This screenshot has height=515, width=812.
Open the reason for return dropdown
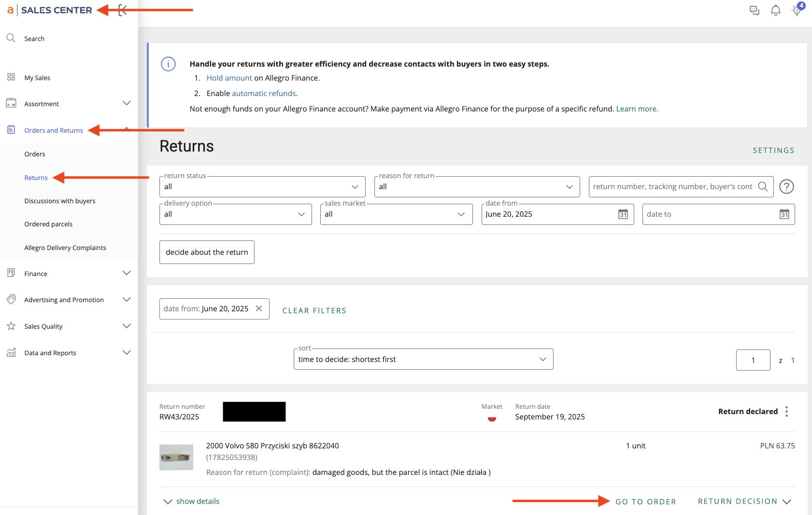pyautogui.click(x=477, y=187)
